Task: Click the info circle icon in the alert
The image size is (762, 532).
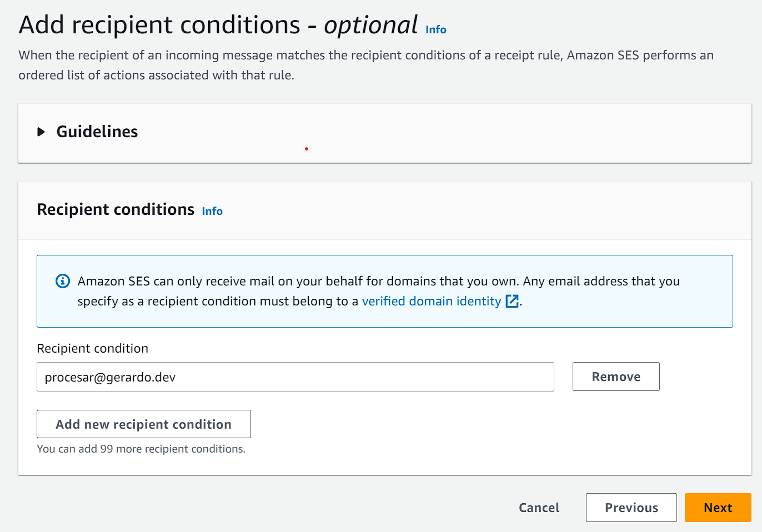Action: pyautogui.click(x=63, y=281)
